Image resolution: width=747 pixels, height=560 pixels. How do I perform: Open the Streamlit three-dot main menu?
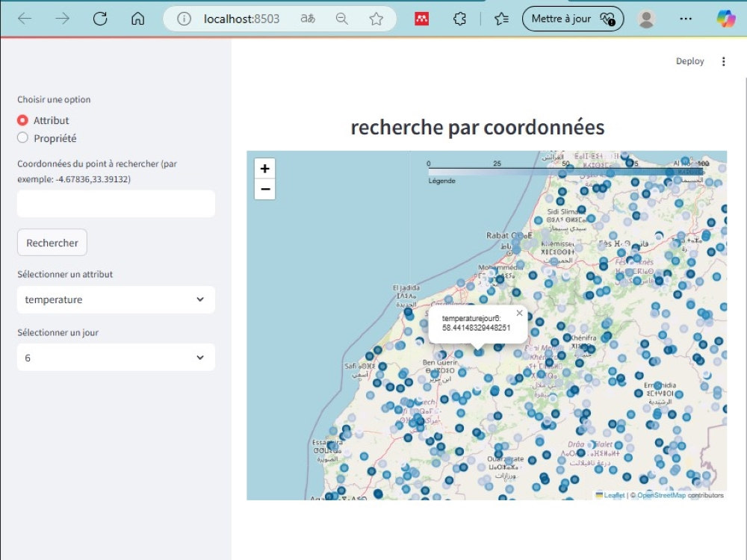[723, 61]
